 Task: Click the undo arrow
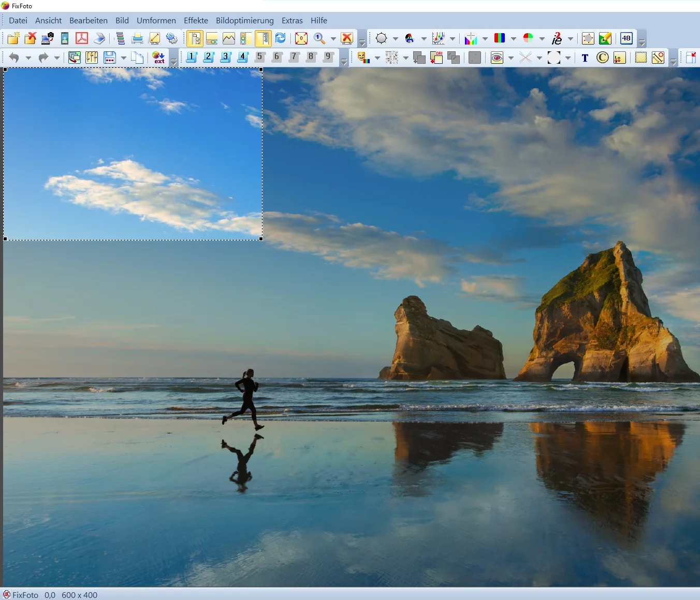tap(14, 58)
